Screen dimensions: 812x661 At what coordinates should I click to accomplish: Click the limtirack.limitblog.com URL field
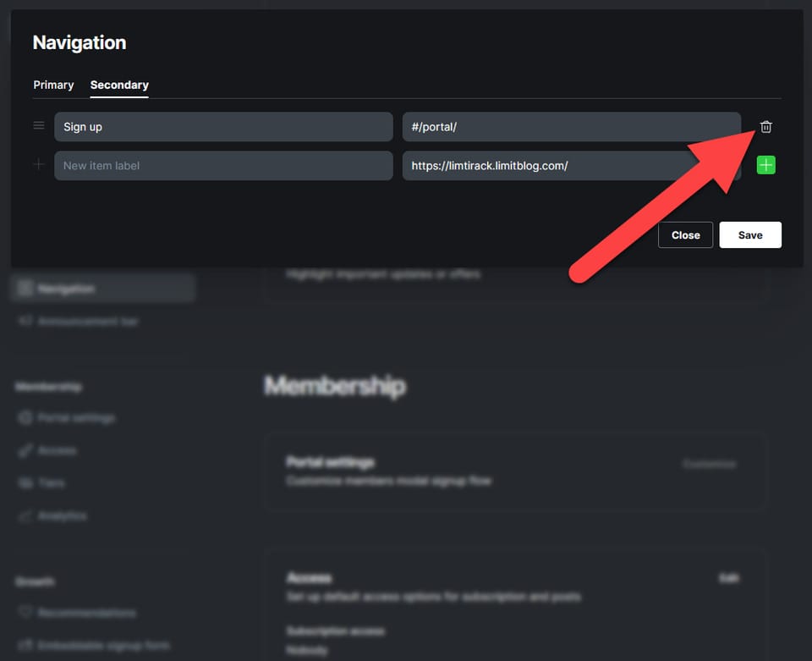point(572,166)
